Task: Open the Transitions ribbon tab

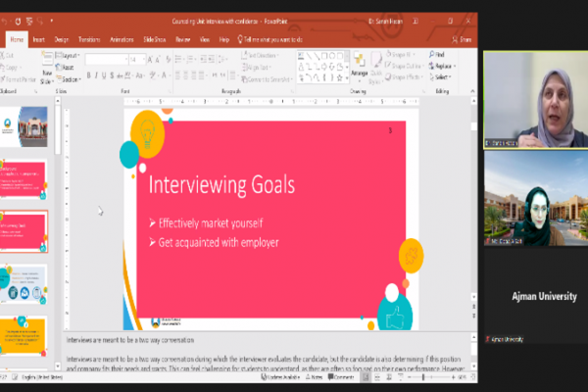Action: 90,39
